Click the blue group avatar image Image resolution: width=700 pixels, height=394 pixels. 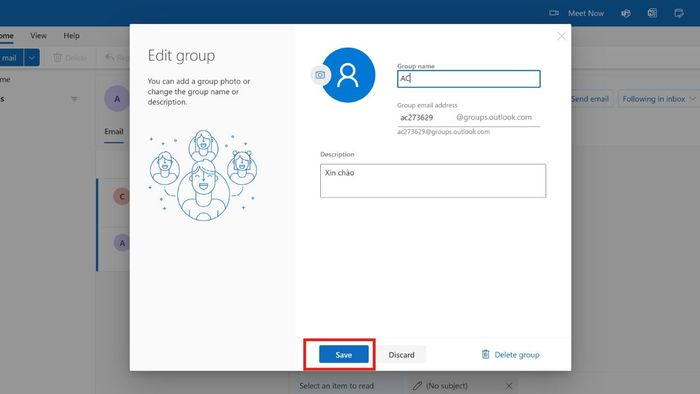pos(349,75)
